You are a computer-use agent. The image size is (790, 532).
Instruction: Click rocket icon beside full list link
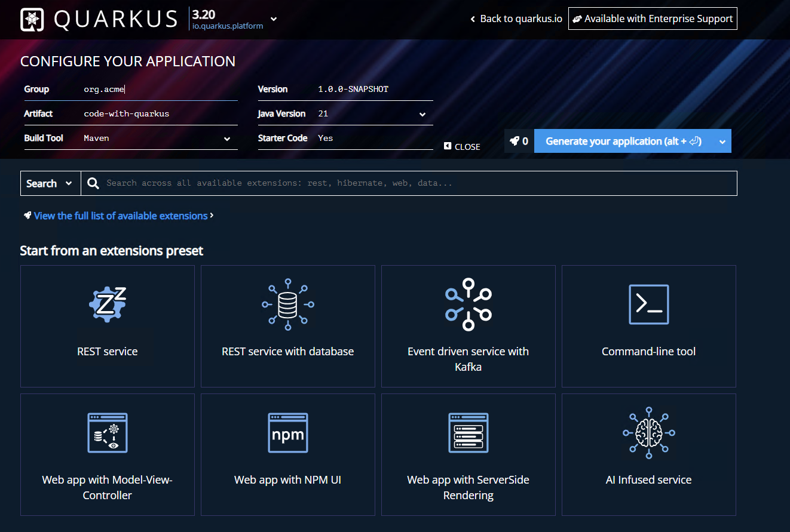[x=27, y=215]
